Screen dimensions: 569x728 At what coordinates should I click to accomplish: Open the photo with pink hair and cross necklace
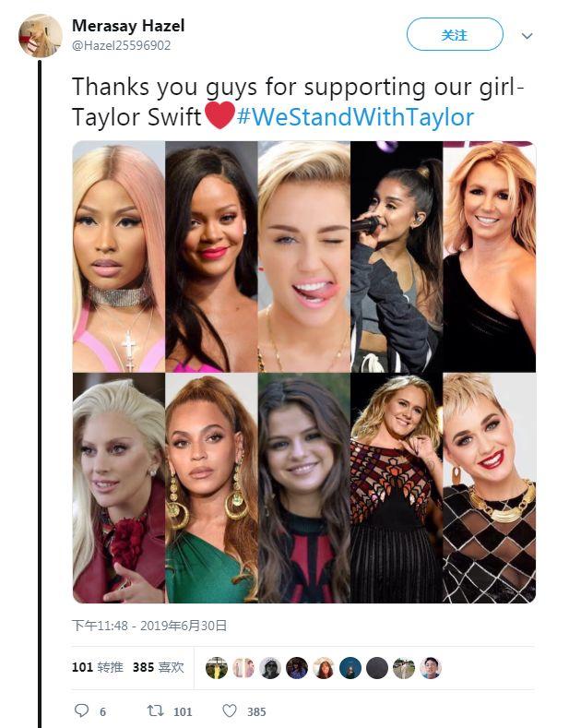[119, 257]
